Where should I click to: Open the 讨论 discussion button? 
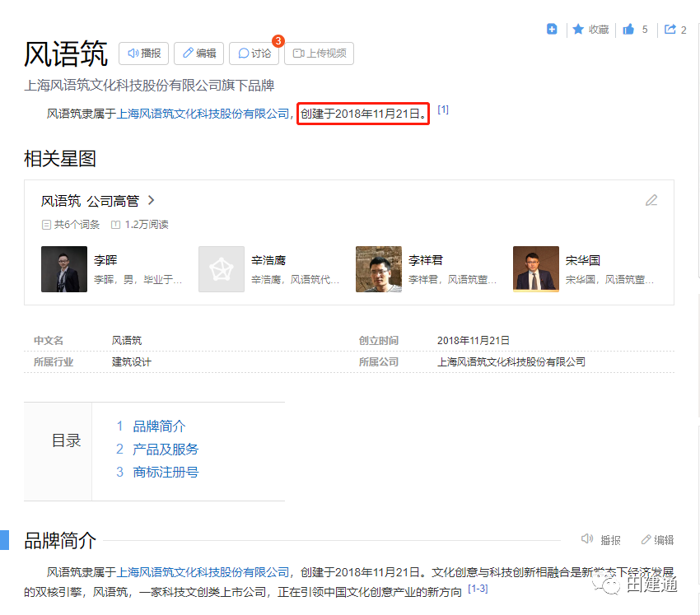coord(254,54)
